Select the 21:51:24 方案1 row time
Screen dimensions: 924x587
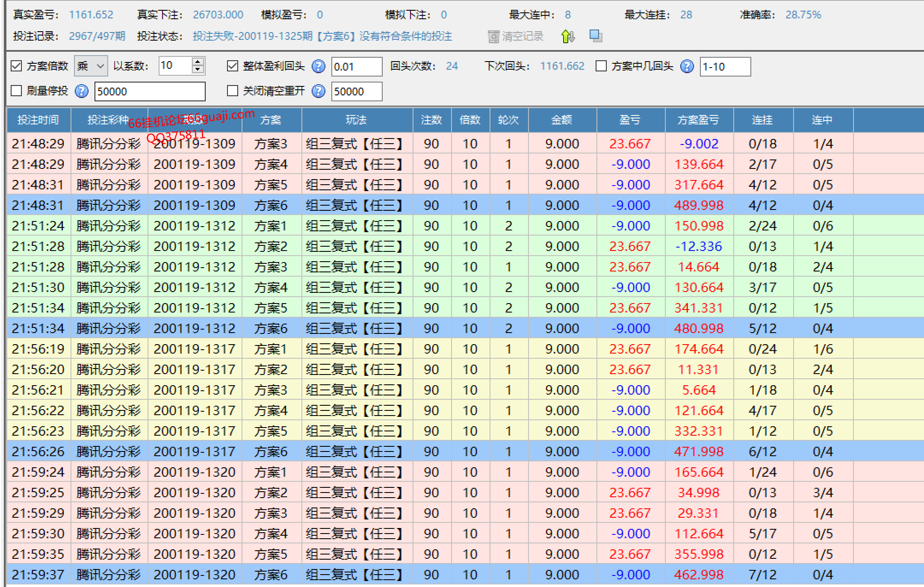tap(38, 226)
